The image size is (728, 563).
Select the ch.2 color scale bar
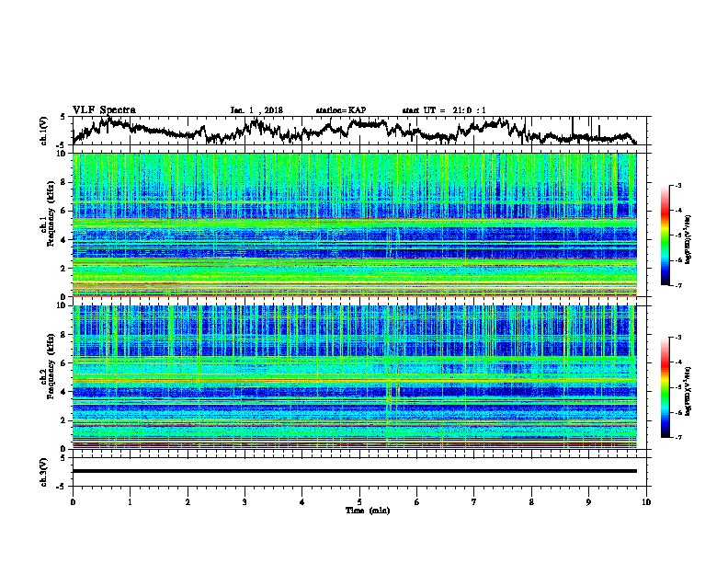665,387
